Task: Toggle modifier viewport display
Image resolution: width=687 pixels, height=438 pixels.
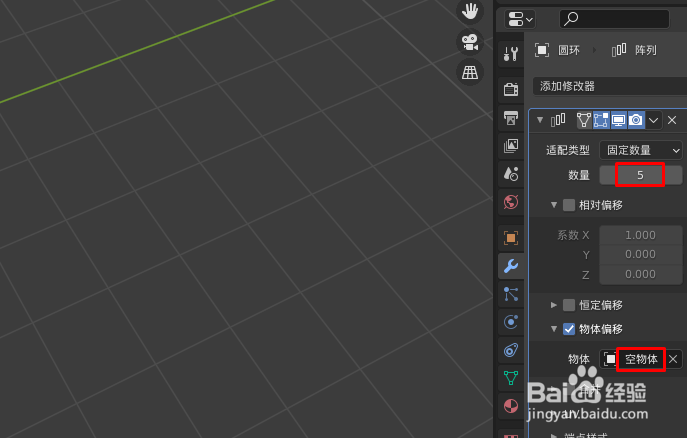Action: [618, 120]
